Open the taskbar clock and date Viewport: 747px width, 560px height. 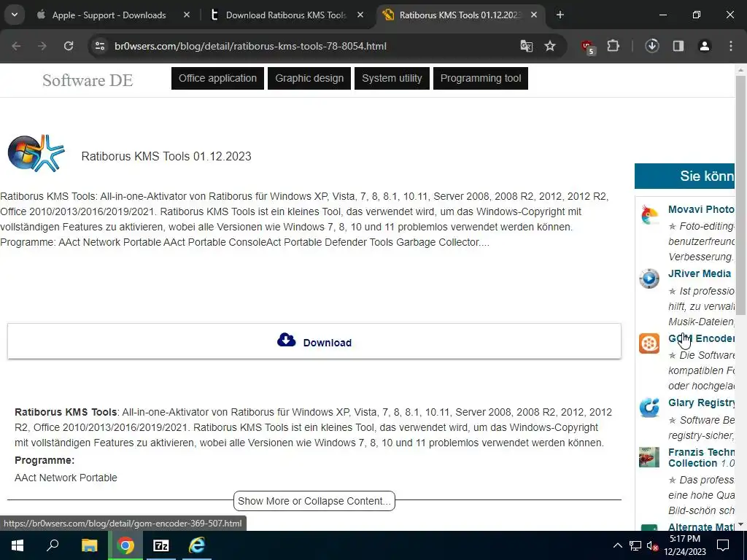pyautogui.click(x=685, y=545)
